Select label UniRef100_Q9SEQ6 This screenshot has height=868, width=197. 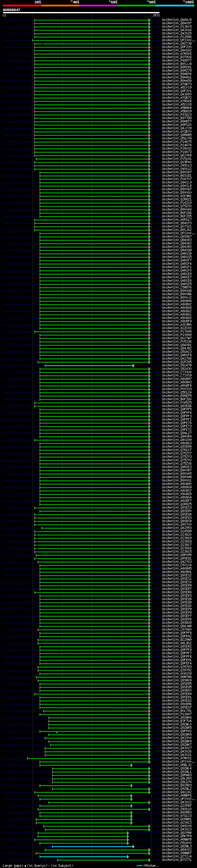click(177, 406)
